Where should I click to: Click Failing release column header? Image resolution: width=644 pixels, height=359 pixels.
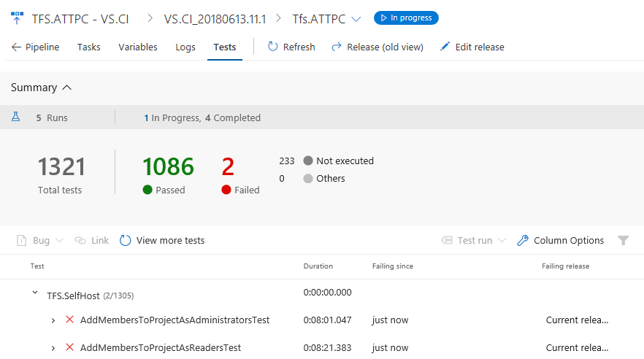pos(565,266)
